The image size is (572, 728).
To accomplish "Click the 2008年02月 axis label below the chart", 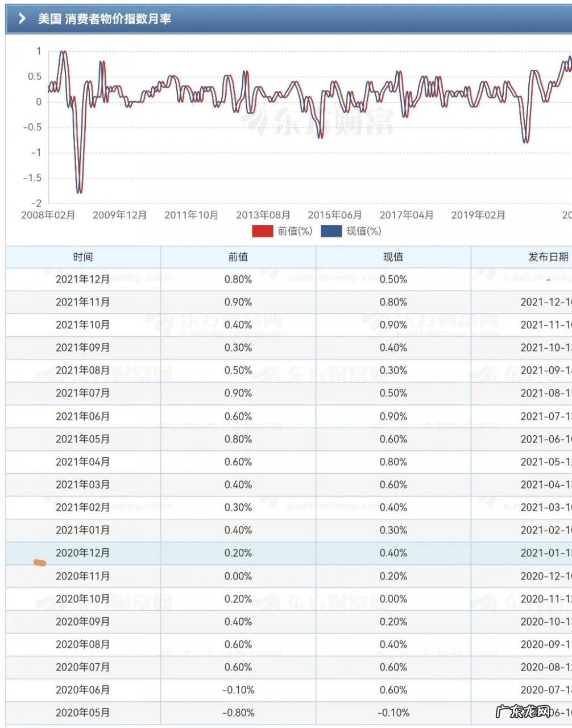I will coord(48,216).
